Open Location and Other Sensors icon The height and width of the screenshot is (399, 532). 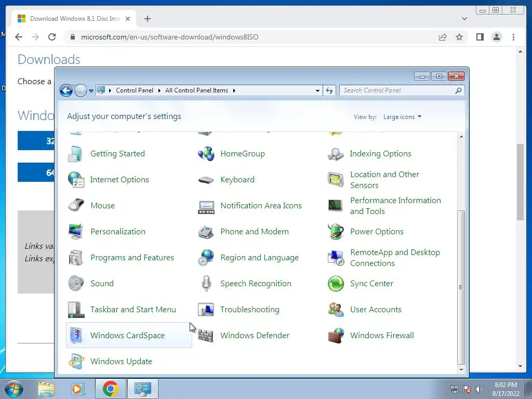coord(336,179)
